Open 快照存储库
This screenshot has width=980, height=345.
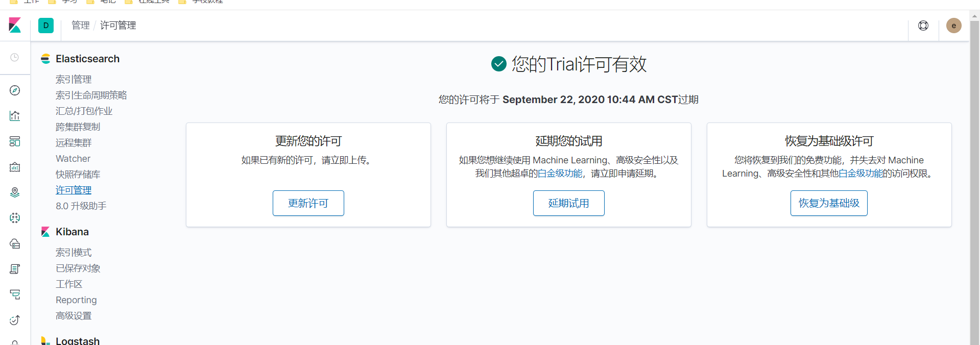point(78,175)
